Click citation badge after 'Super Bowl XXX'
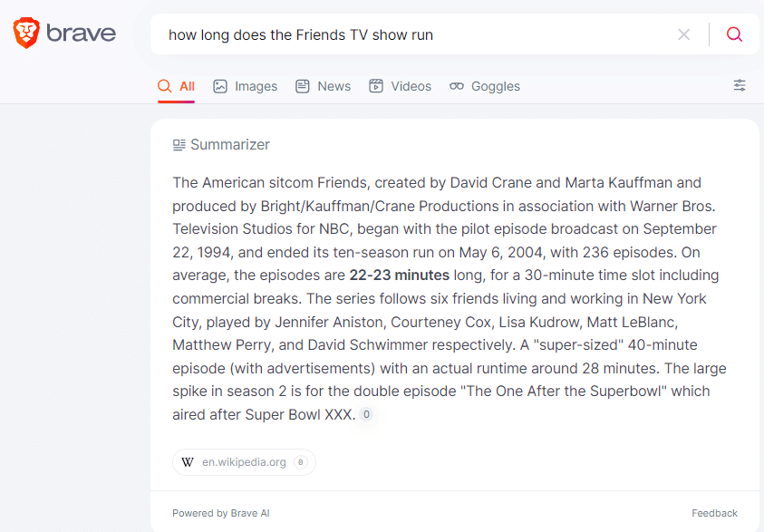Screen dimensions: 764x532 point(366,414)
